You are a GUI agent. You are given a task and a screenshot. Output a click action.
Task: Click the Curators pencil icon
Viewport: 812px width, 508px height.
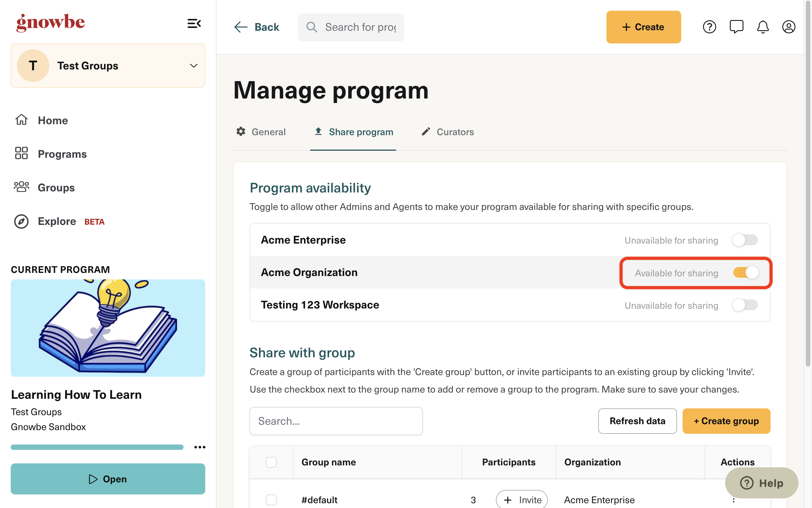pos(426,131)
